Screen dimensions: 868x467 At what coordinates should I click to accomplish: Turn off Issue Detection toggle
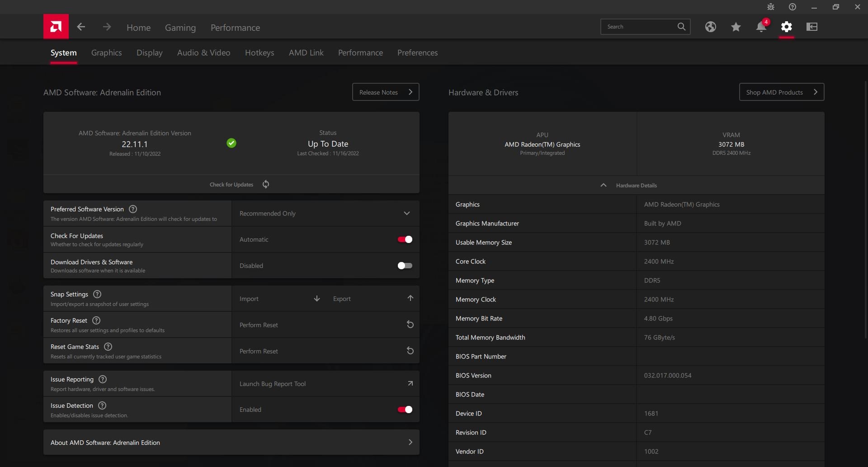click(x=405, y=410)
